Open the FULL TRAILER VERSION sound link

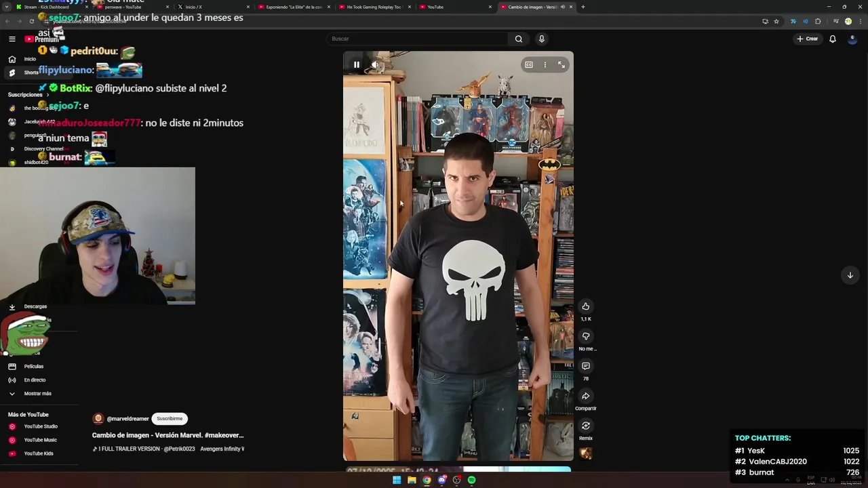(x=168, y=449)
